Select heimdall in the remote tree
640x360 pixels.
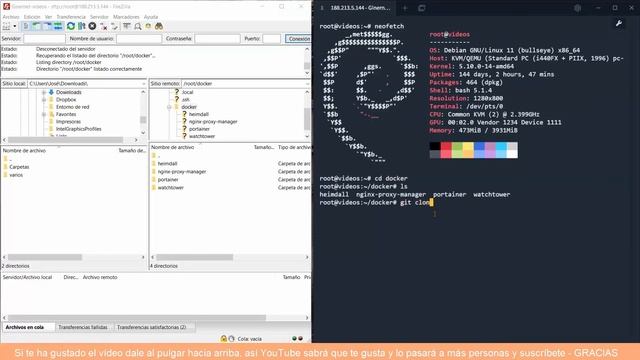click(x=199, y=114)
